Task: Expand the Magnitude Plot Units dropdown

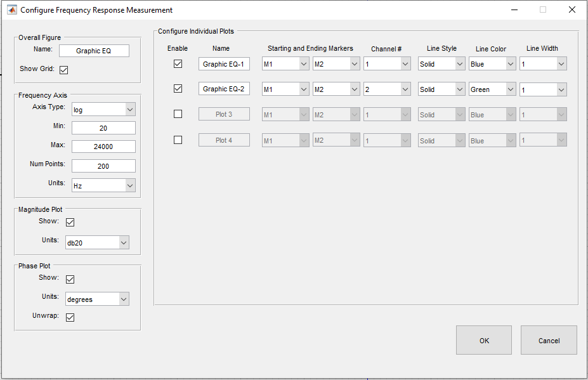Action: click(97, 242)
